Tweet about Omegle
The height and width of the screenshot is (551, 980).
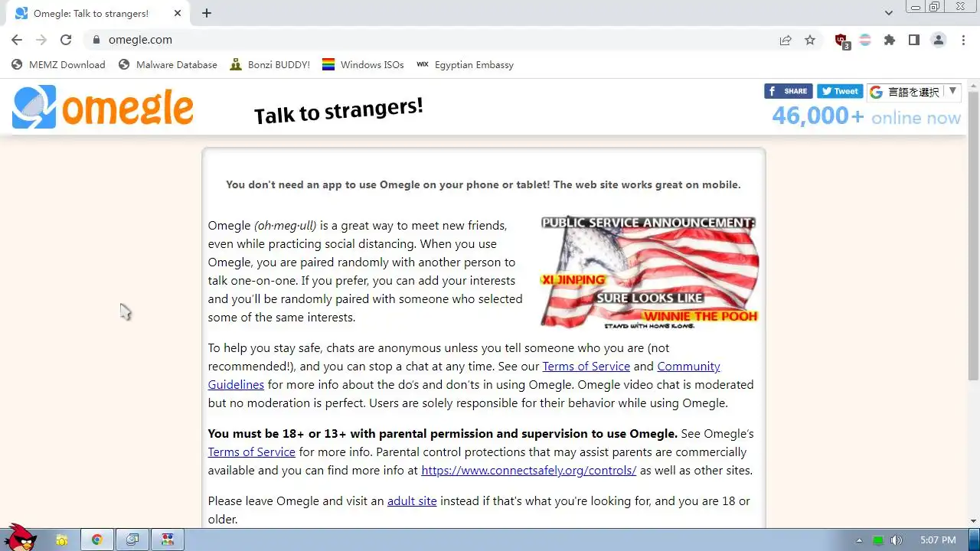(840, 91)
